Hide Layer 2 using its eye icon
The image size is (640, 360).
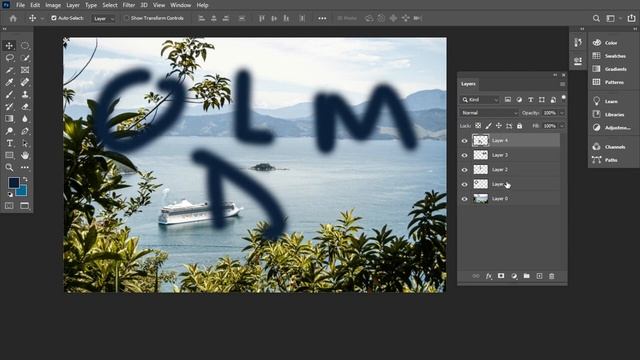[464, 170]
